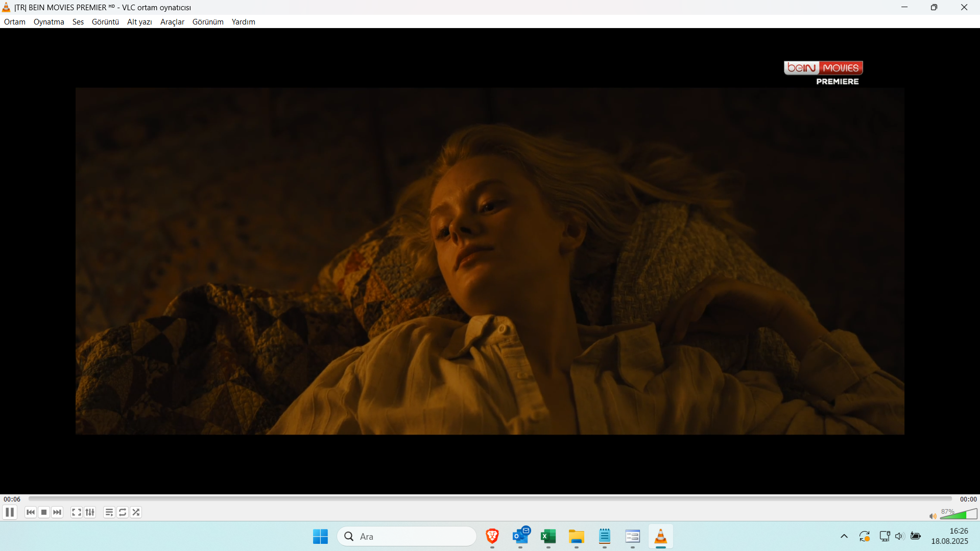Viewport: 980px width, 551px height.
Task: Show the playlist panel
Action: point(109,512)
